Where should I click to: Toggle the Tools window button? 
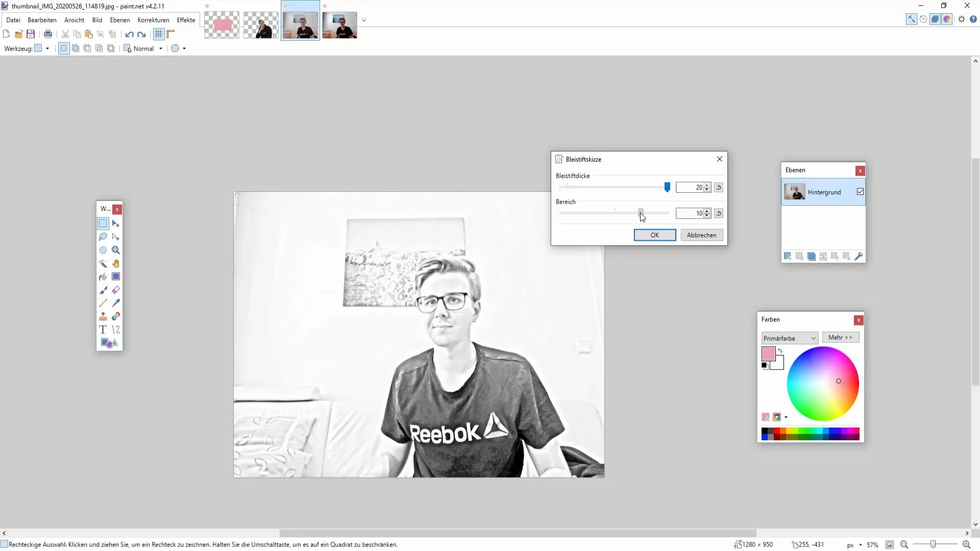[911, 19]
